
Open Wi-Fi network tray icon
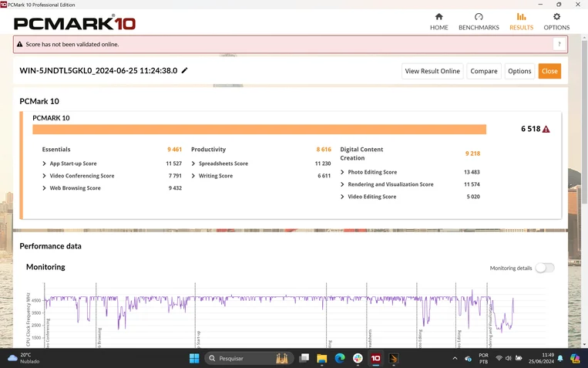tap(499, 358)
